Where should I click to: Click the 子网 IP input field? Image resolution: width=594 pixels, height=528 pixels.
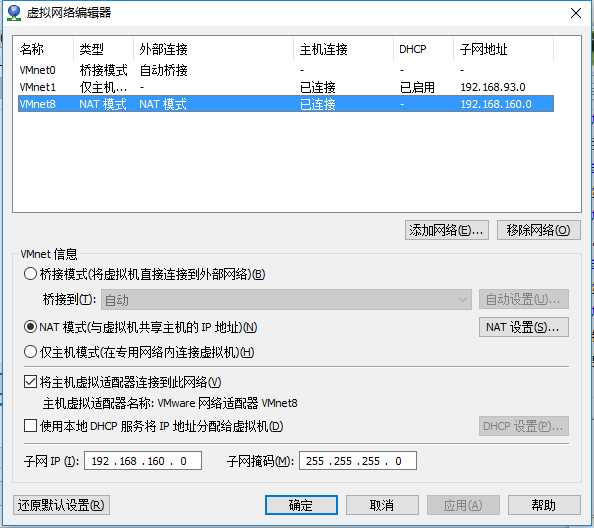click(x=143, y=461)
